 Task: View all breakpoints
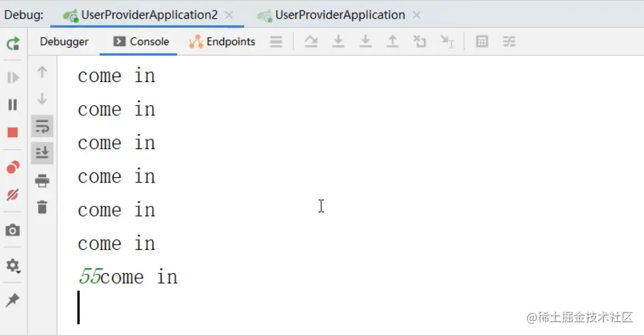click(x=13, y=167)
